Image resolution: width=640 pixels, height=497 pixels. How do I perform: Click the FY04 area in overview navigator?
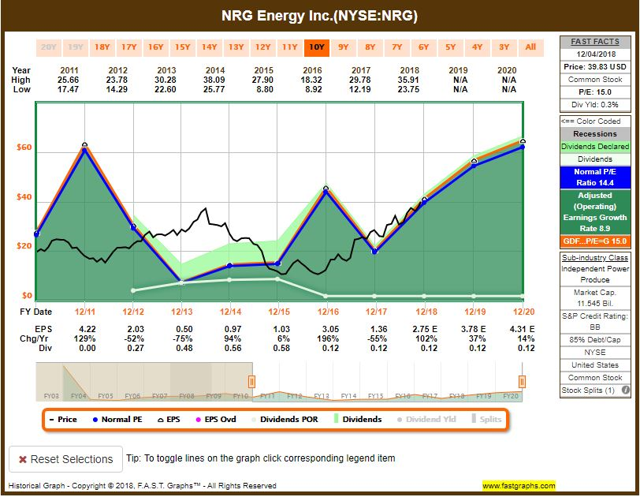click(x=78, y=396)
